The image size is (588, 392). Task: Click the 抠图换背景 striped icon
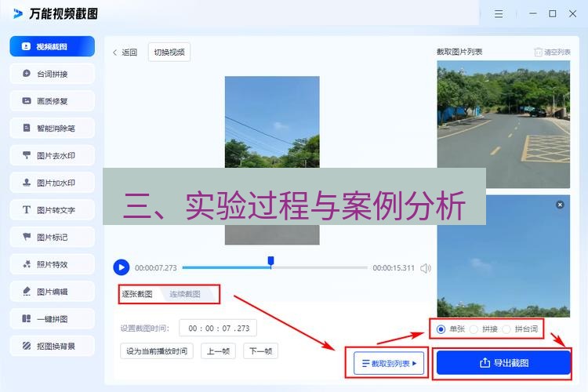pyautogui.click(x=26, y=346)
